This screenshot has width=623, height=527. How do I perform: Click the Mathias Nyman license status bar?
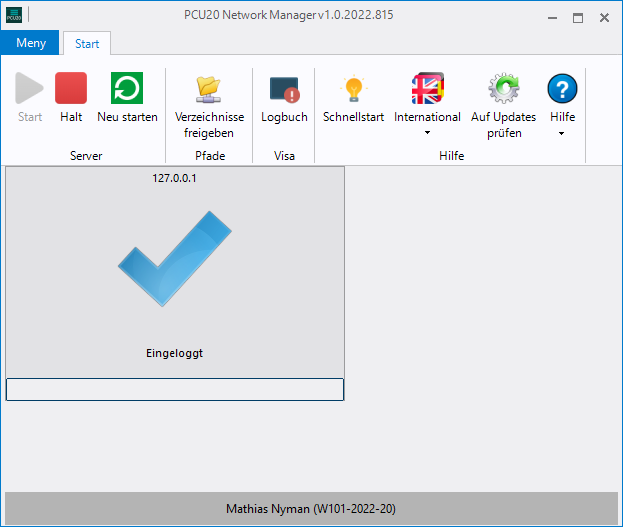(x=311, y=509)
